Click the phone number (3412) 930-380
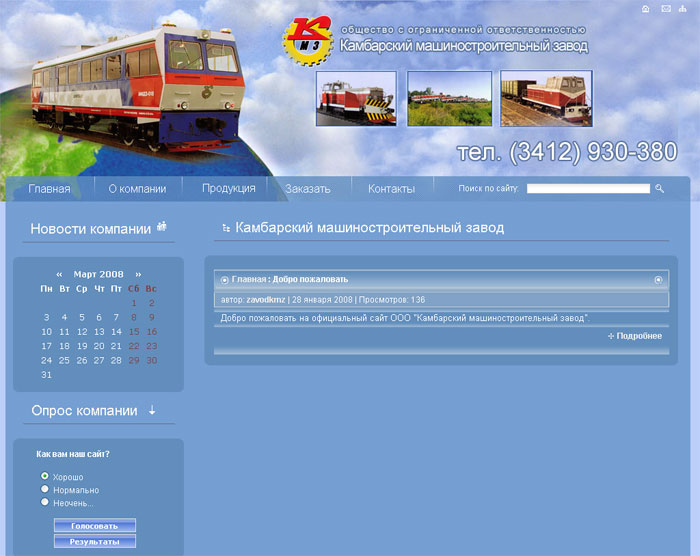Image resolution: width=700 pixels, height=556 pixels. tap(593, 152)
